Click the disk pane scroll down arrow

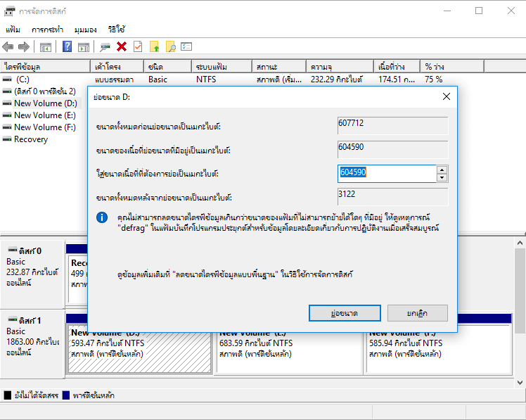pyautogui.click(x=520, y=383)
